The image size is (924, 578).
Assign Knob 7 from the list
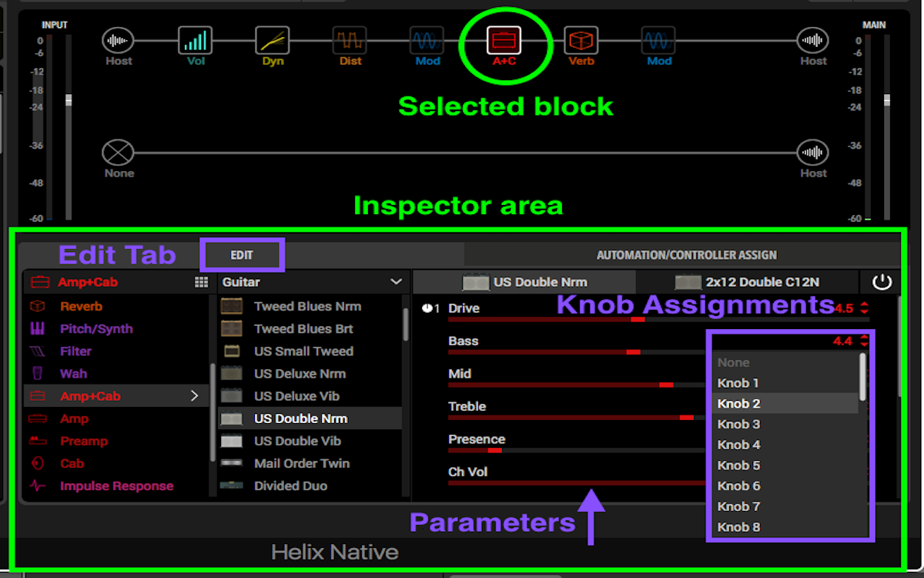coord(785,506)
